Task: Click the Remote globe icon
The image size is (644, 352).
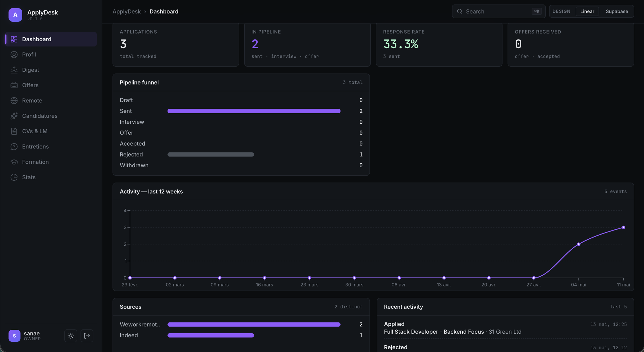Action: [x=14, y=100]
